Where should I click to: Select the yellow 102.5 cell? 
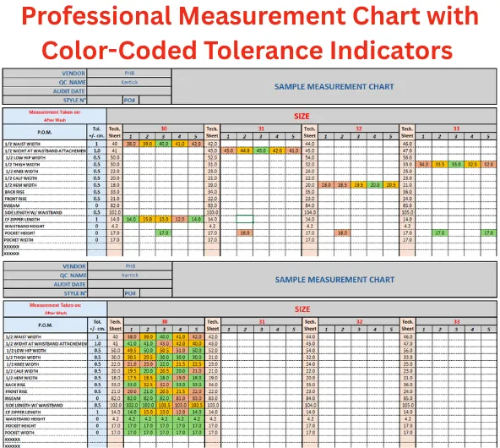(197, 405)
